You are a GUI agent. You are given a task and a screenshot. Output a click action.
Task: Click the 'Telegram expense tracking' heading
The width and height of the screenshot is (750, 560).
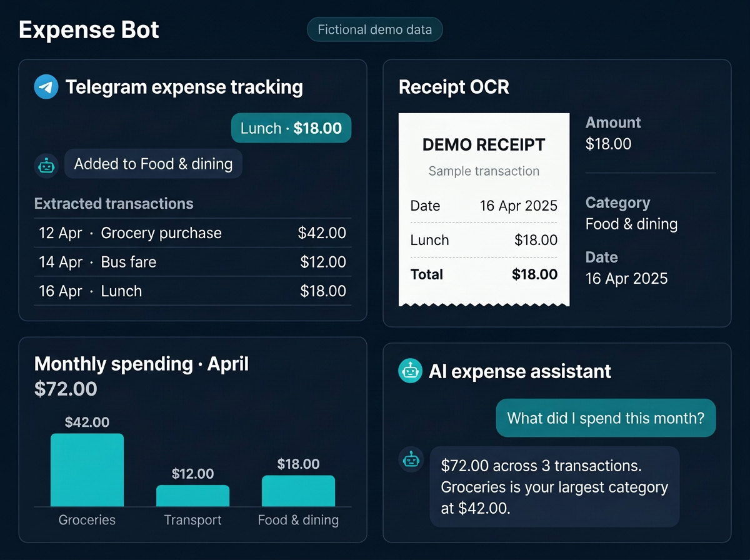click(184, 87)
